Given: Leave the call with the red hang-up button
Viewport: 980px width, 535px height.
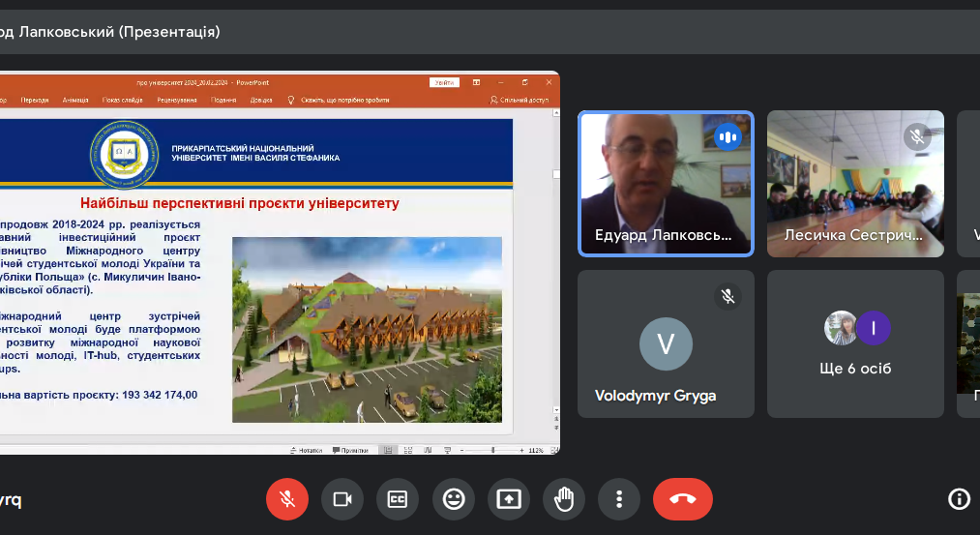Looking at the screenshot, I should point(682,499).
